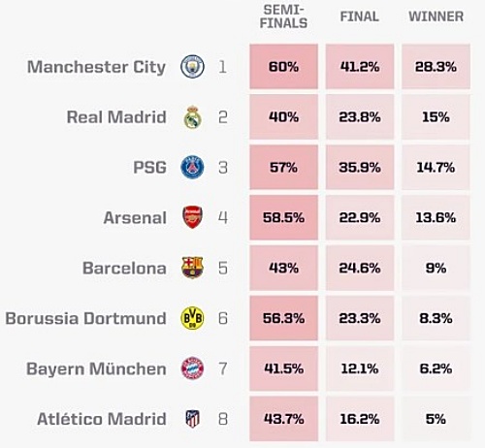Click Bayern München's 12.1% final cell
The width and height of the screenshot is (485, 448).
tap(360, 368)
